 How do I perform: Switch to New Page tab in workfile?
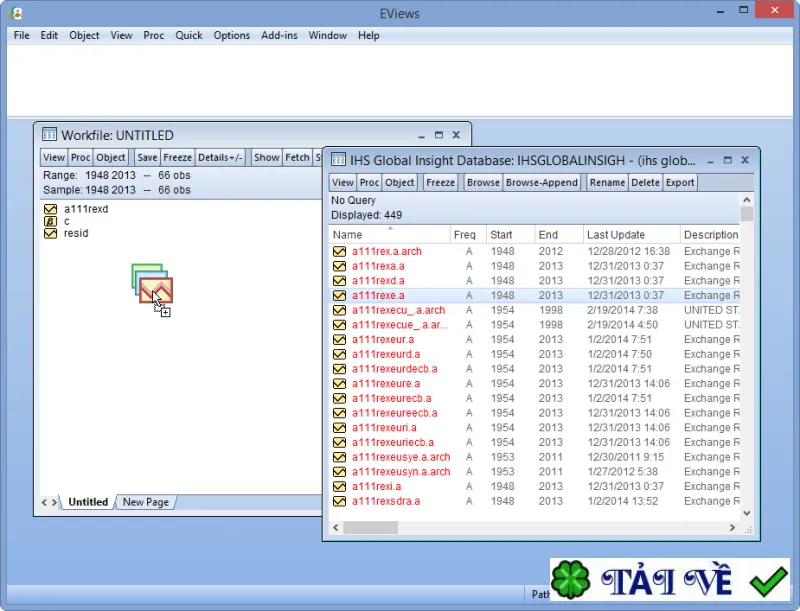pos(145,502)
